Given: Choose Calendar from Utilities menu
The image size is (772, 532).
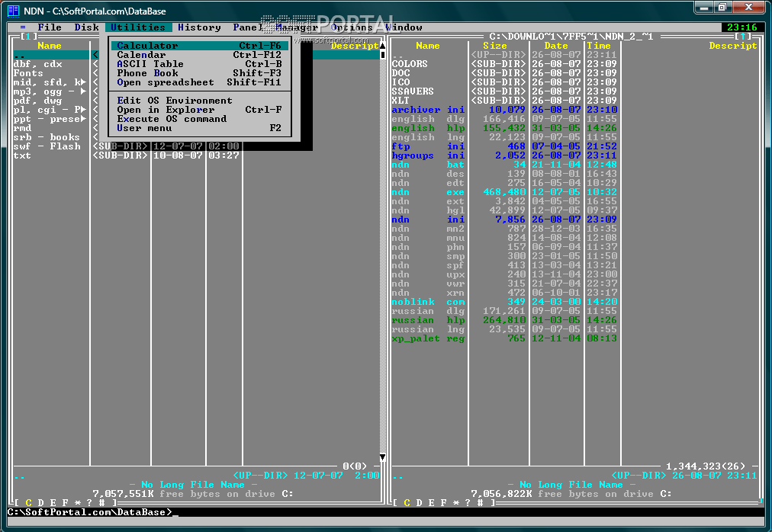Looking at the screenshot, I should [x=199, y=55].
